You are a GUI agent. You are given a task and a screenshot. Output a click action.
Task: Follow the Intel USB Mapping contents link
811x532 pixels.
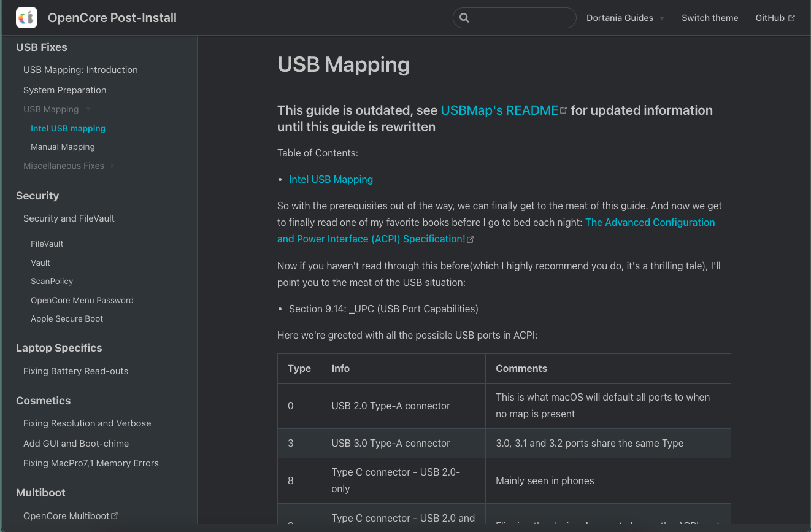pos(331,179)
